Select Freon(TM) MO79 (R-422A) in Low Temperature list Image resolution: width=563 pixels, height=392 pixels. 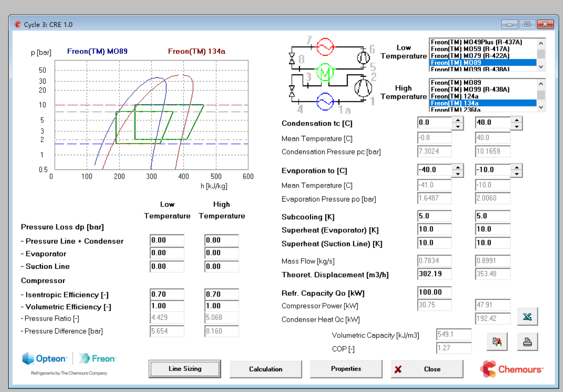point(483,56)
